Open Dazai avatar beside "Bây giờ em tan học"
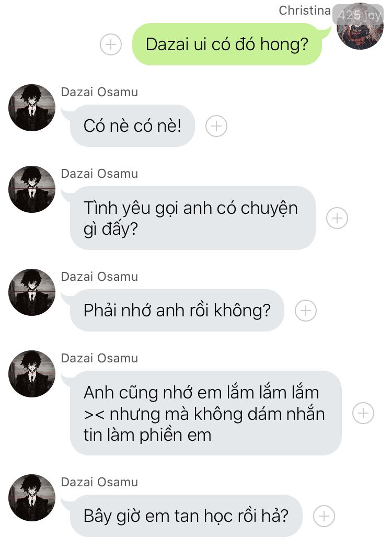Screen dimensions: 392x548 pyautogui.click(x=32, y=498)
